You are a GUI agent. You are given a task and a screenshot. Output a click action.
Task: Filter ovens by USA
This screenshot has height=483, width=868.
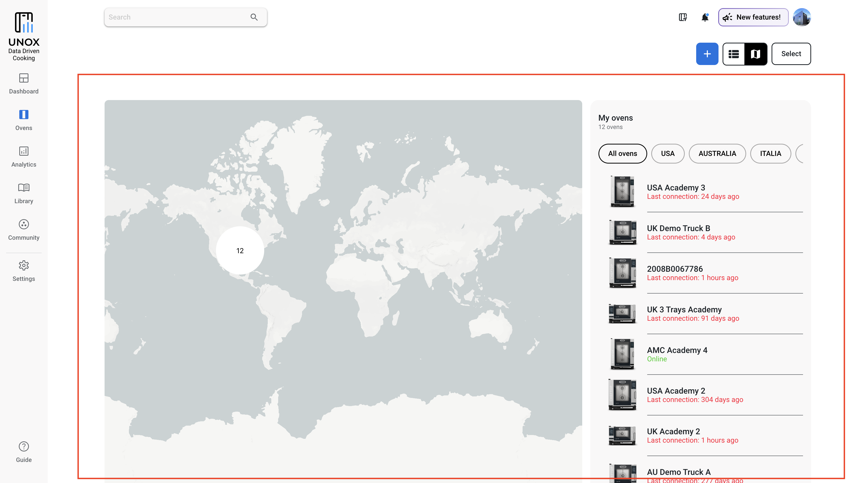pos(667,153)
